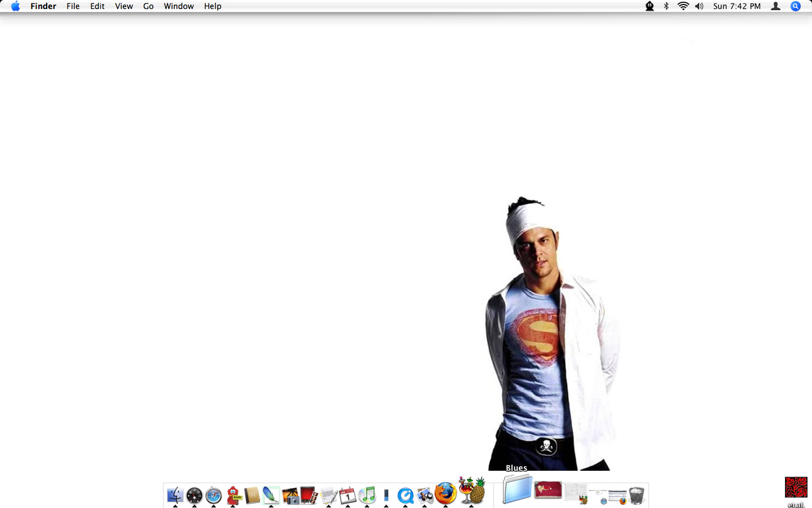812x508 pixels.
Task: Open the Finder application menu
Action: pyautogui.click(x=43, y=6)
